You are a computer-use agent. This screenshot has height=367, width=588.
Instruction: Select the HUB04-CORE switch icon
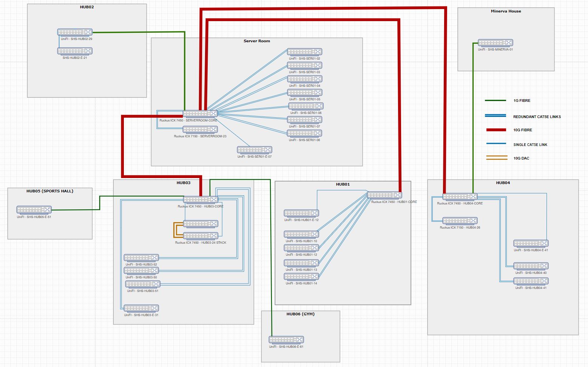[x=460, y=197]
